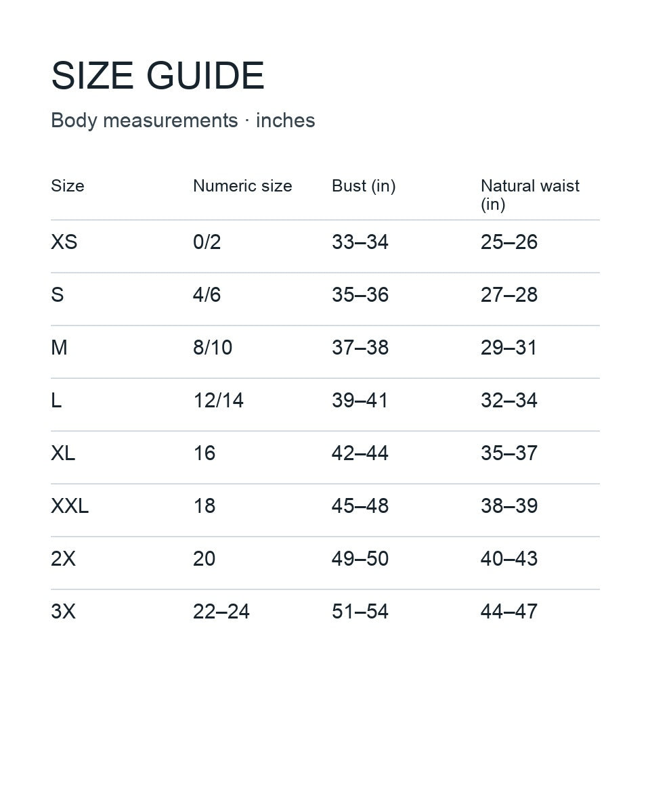The height and width of the screenshot is (812, 650).
Task: Click the Bust (in) column header
Action: [364, 186]
